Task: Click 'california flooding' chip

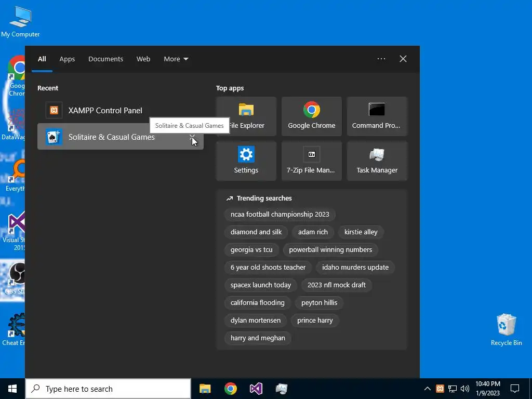Action: (x=258, y=303)
